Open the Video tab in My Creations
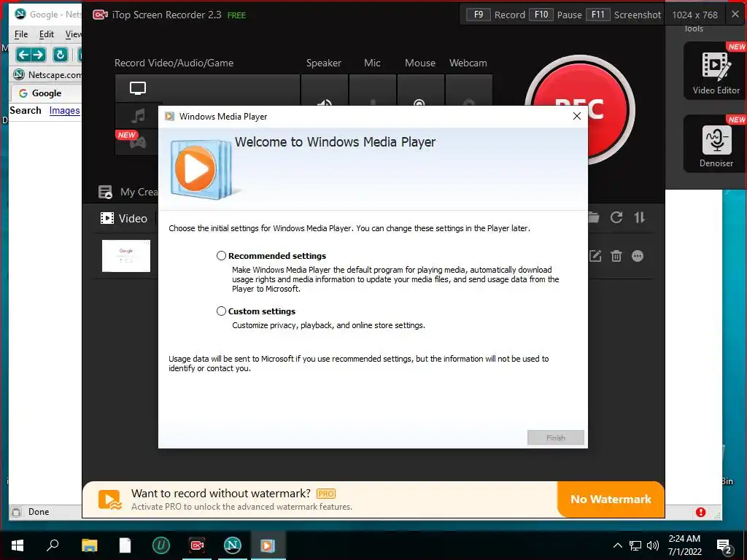 [x=124, y=218]
